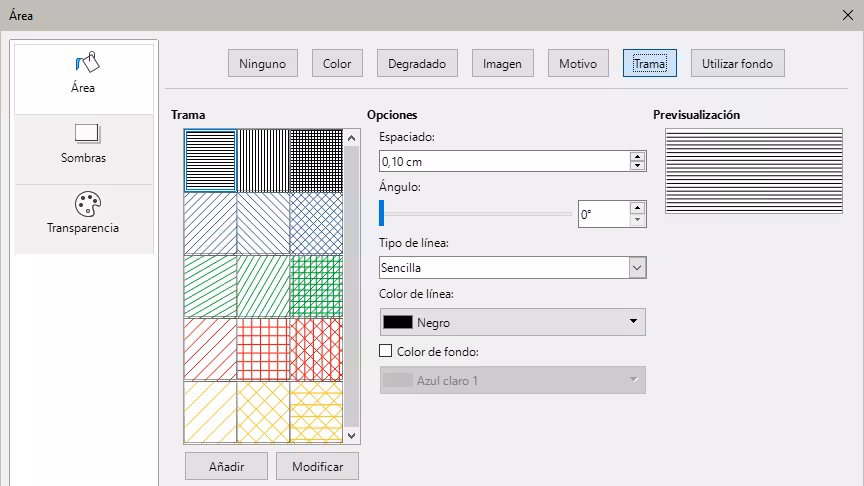
Task: Click the Espaciado input field
Action: pos(504,161)
